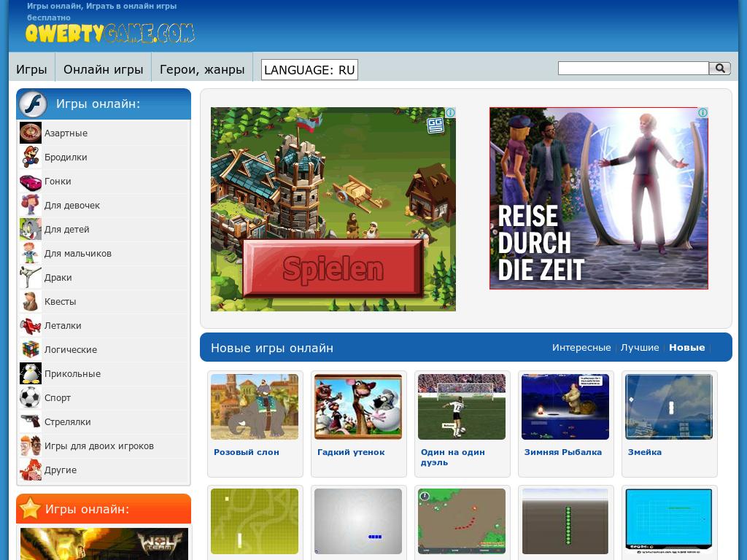
Task: Switch to the Лучшие tab
Action: (x=640, y=348)
